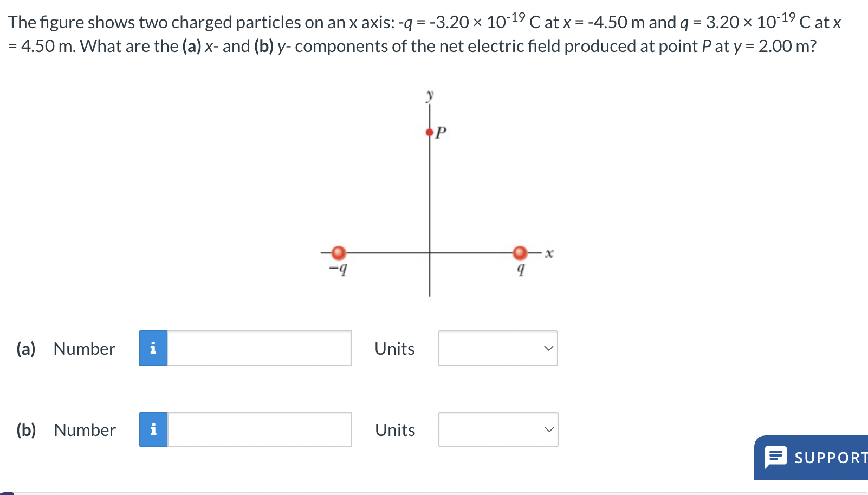This screenshot has height=495, width=868.
Task: Click the y axis label in the figure
Action: pyautogui.click(x=430, y=94)
